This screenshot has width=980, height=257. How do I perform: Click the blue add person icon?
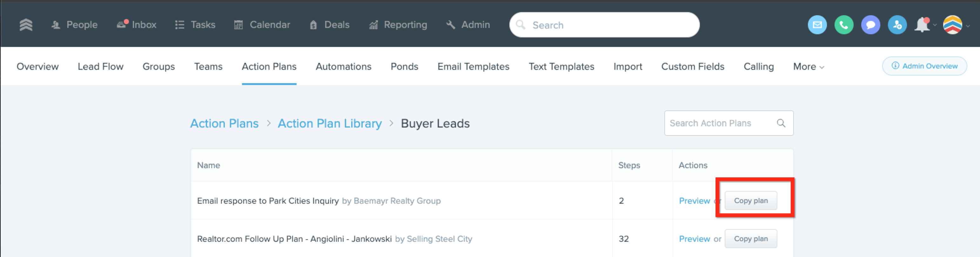(x=897, y=25)
